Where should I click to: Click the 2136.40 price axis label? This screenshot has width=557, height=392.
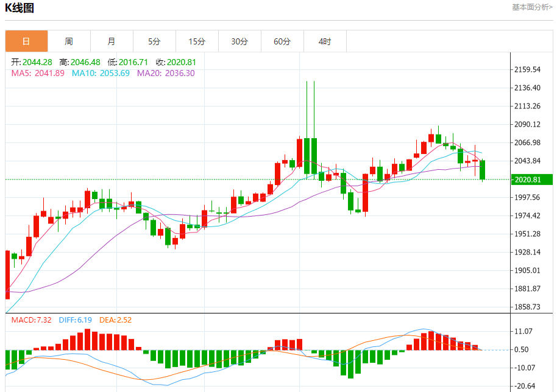click(x=528, y=88)
